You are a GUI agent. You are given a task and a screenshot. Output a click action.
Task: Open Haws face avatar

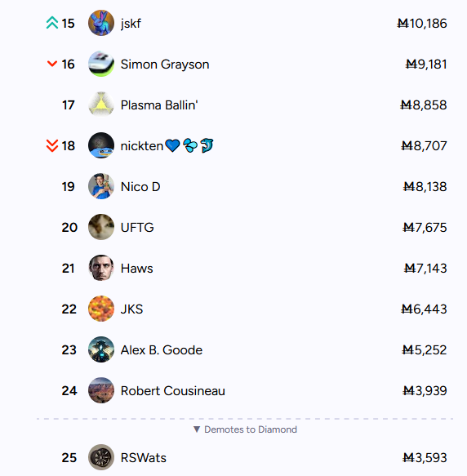[x=101, y=268]
